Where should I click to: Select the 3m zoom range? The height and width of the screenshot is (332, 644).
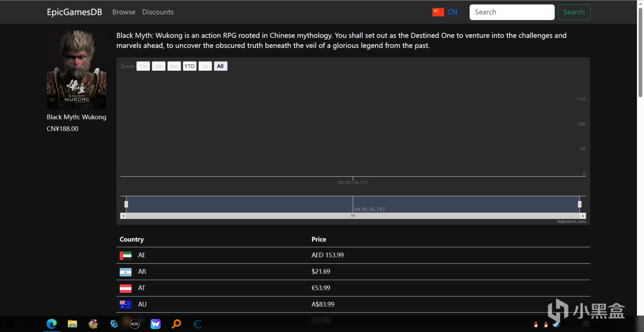click(x=159, y=66)
